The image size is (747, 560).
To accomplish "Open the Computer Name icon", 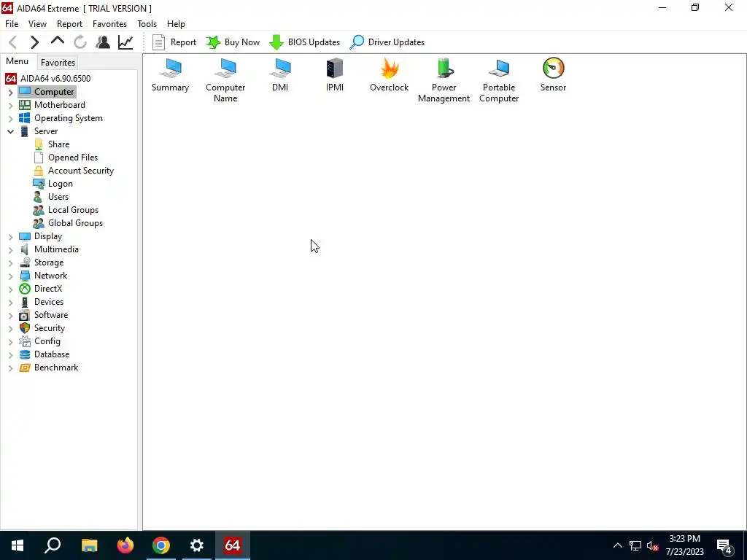I will click(x=225, y=80).
